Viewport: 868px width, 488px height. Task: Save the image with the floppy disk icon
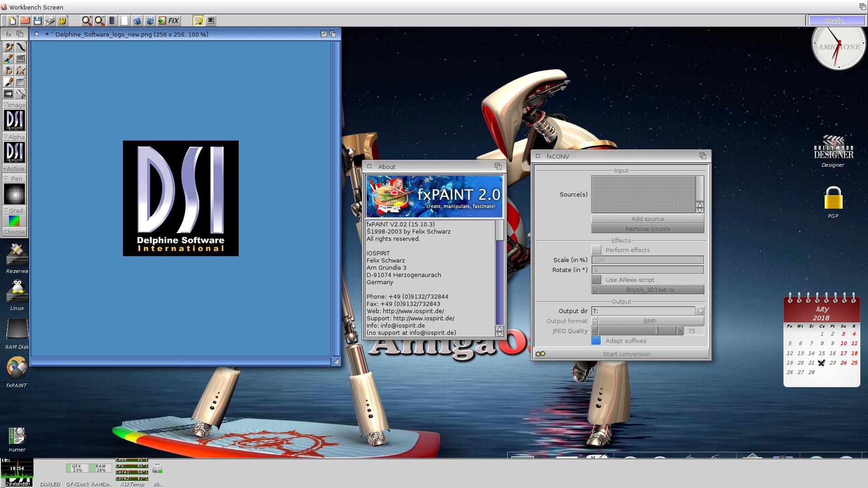coord(38,20)
